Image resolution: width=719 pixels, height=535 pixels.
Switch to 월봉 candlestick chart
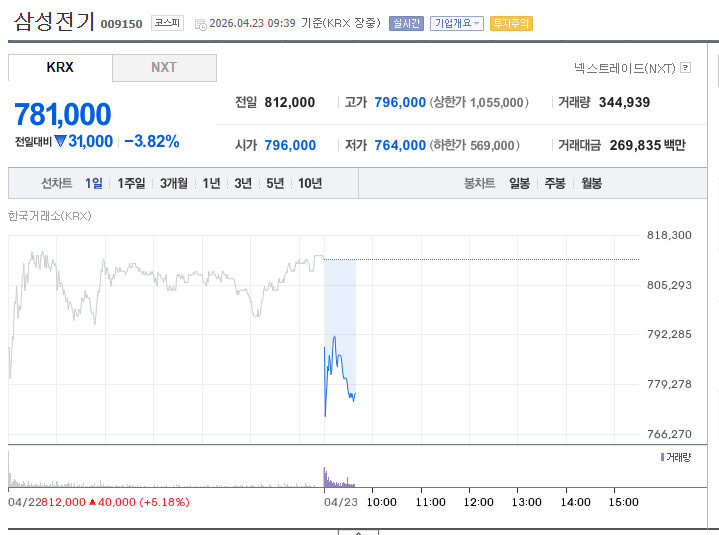coord(592,183)
